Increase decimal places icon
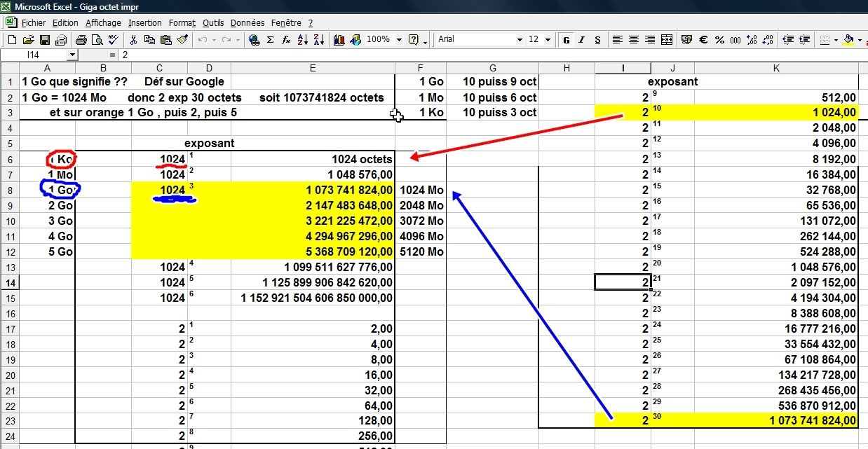The width and height of the screenshot is (868, 449). [752, 40]
